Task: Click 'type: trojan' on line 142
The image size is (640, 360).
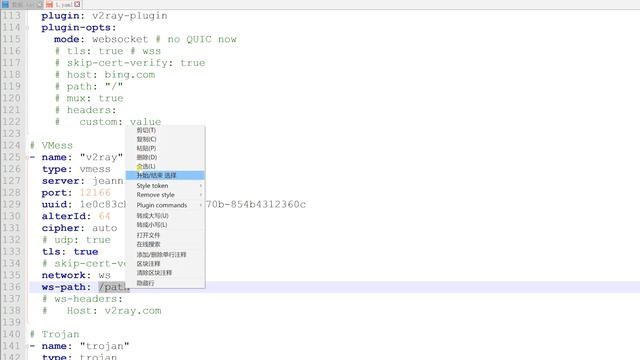Action: (79, 357)
